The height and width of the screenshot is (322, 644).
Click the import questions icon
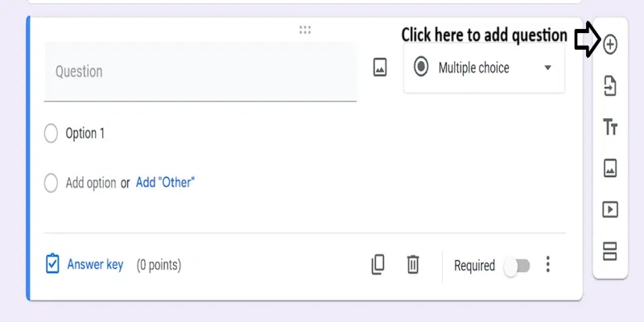(610, 86)
